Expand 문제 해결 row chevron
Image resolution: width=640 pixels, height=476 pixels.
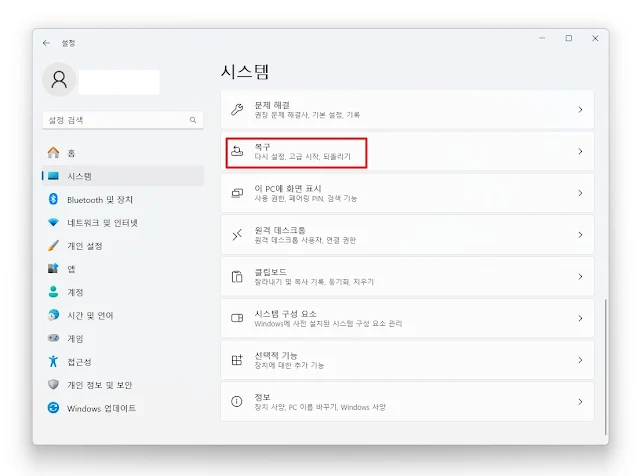pos(580,109)
